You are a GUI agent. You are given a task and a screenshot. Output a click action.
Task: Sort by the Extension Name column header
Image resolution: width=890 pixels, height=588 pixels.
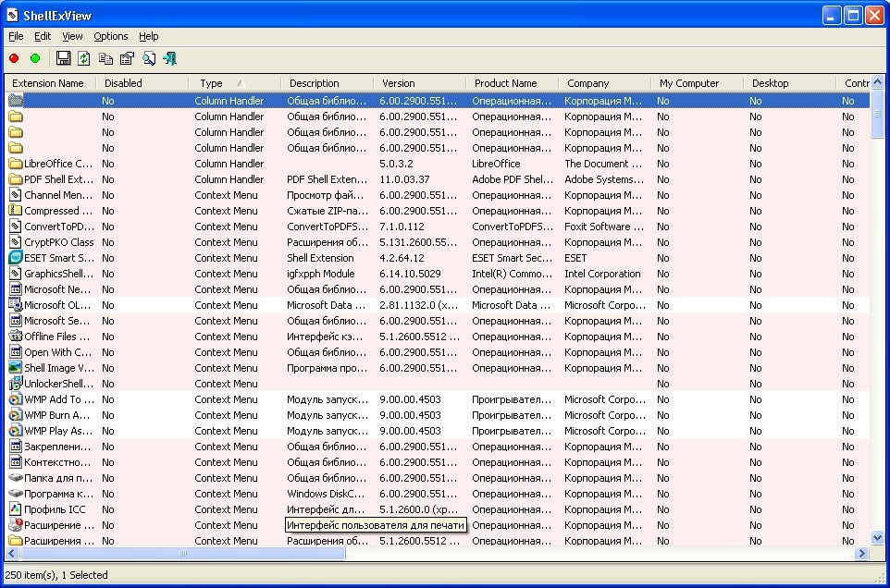(x=50, y=83)
